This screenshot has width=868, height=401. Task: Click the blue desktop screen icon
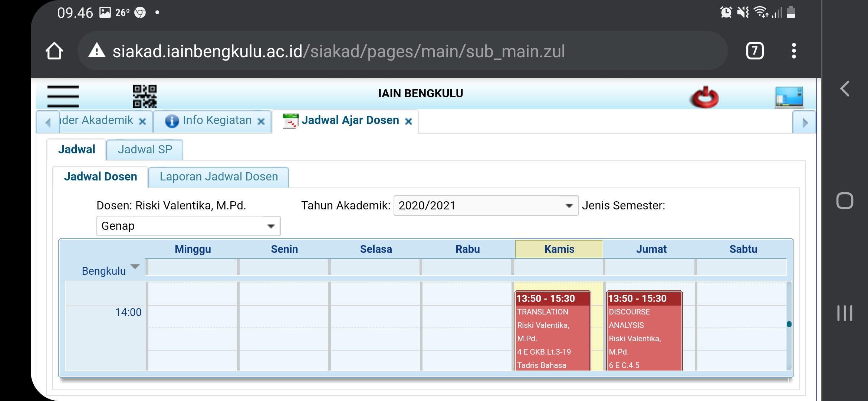(789, 97)
